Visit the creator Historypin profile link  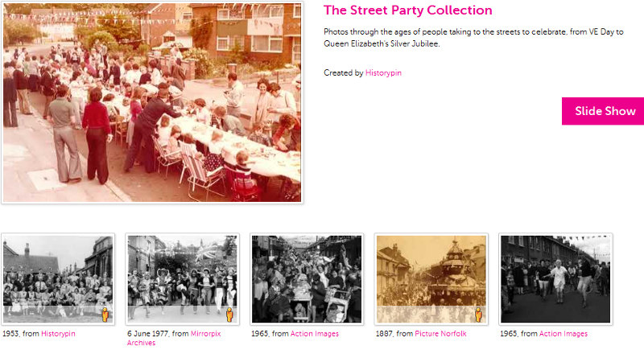click(383, 73)
